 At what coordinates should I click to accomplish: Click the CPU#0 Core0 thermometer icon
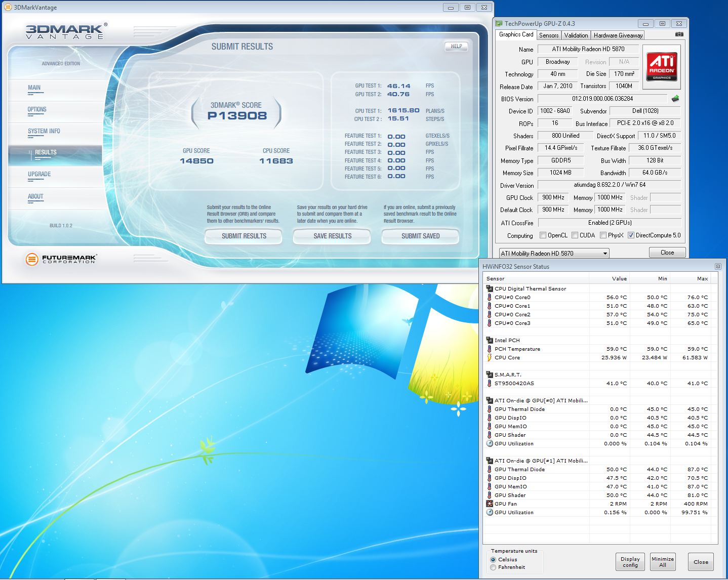click(x=490, y=297)
